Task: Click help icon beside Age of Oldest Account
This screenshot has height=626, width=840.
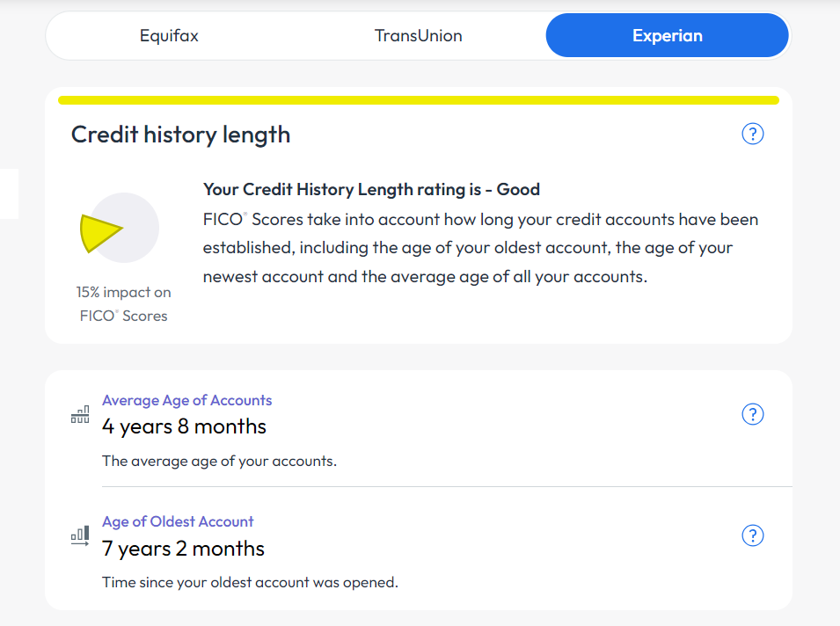Action: (753, 535)
